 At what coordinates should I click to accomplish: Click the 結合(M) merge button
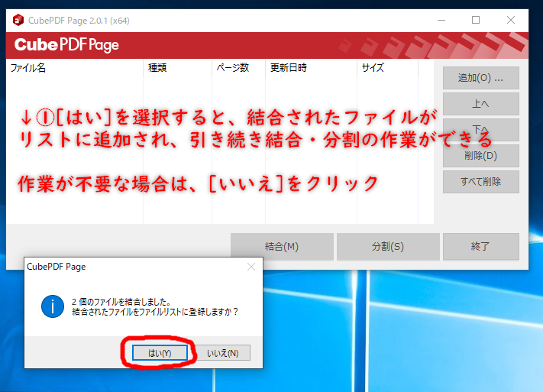tap(282, 246)
